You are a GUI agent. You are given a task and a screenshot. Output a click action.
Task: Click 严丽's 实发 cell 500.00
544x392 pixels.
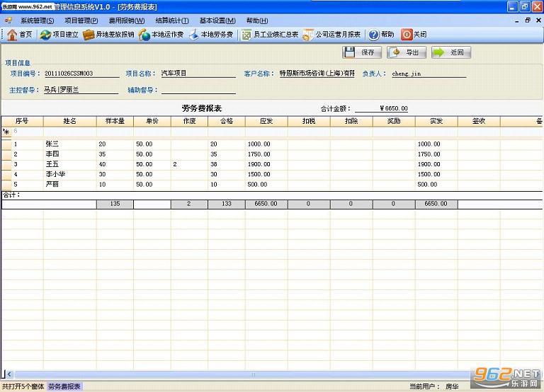pos(436,185)
